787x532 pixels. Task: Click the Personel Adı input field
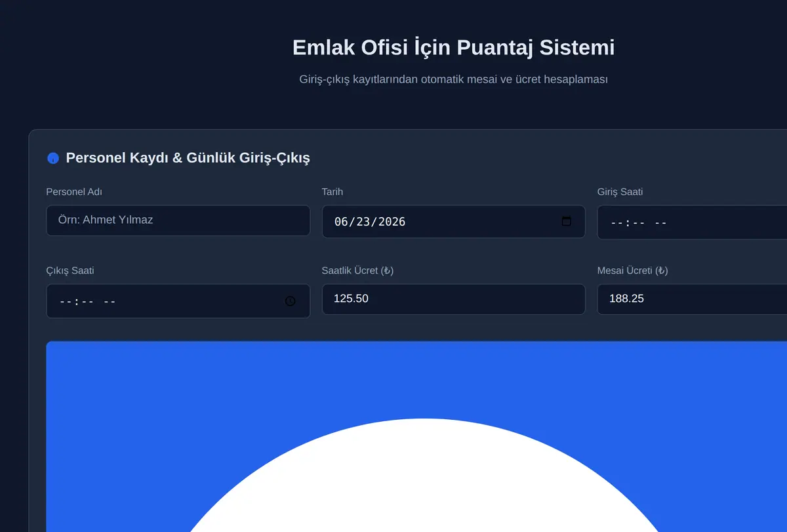click(x=178, y=220)
